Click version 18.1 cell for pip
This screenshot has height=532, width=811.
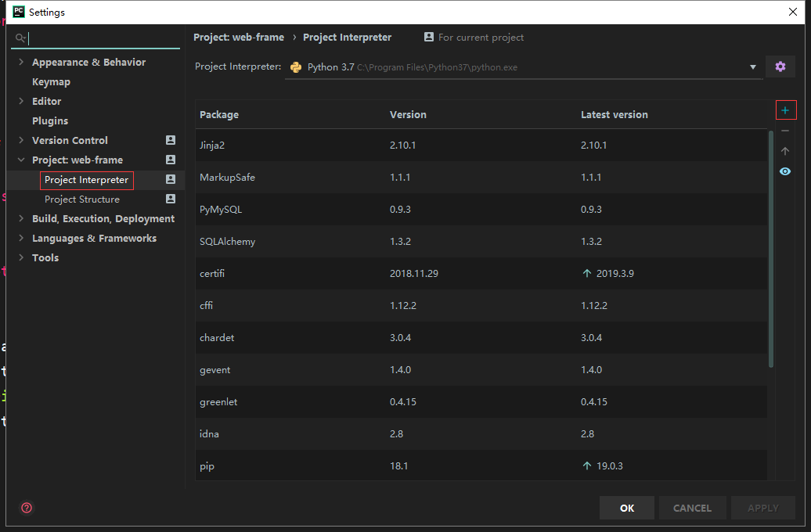click(x=398, y=465)
